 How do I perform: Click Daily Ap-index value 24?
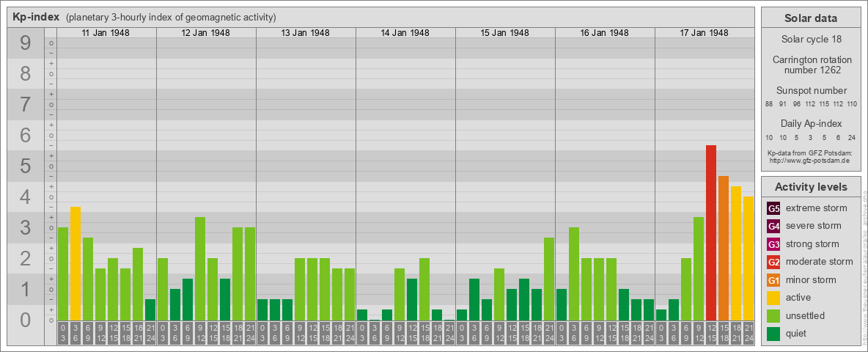852,137
